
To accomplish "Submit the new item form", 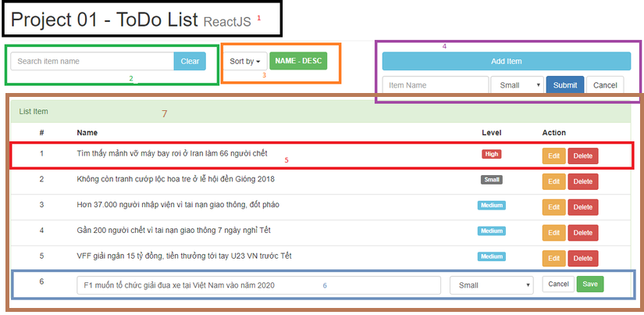I will [565, 85].
